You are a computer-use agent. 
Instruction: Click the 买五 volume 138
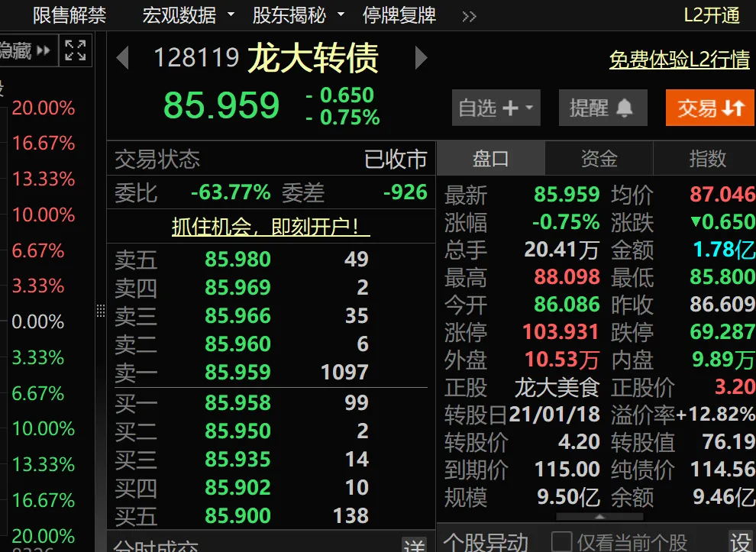[351, 515]
